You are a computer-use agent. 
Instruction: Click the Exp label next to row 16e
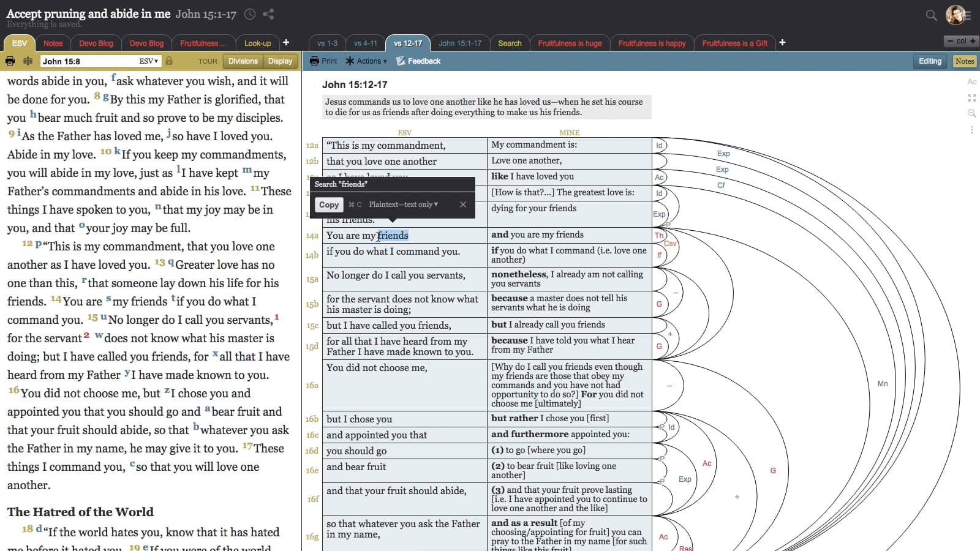(685, 479)
